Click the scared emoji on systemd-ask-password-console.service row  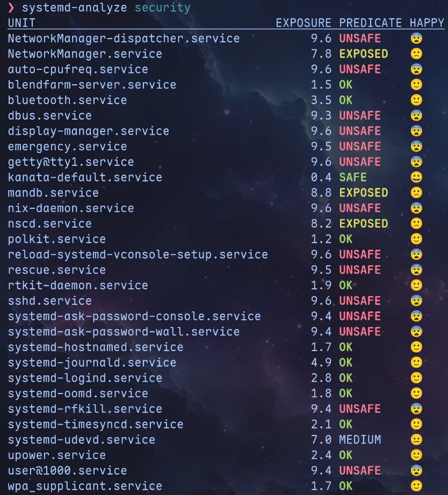(416, 316)
